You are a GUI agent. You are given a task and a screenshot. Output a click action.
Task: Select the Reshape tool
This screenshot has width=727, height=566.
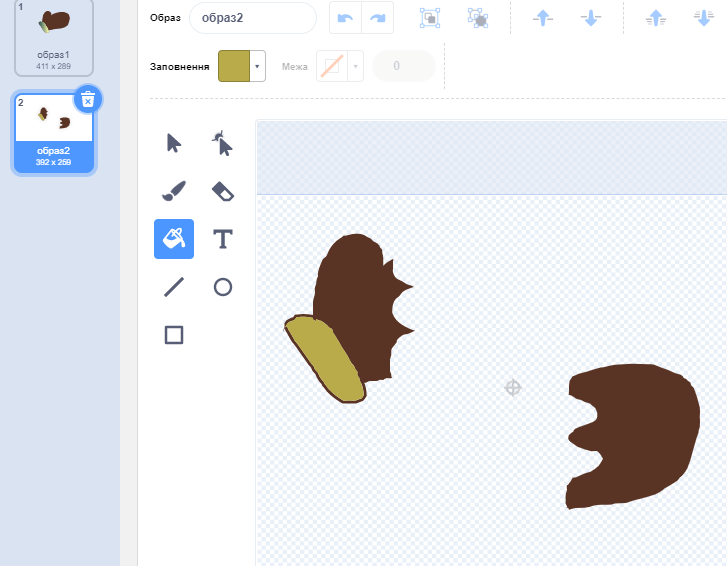tap(222, 143)
